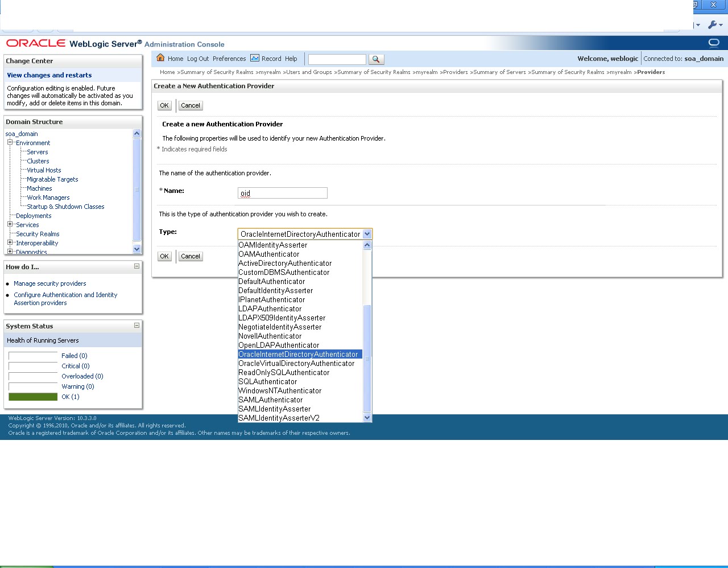Click Warning (0) health link
The width and height of the screenshot is (728, 568).
pyautogui.click(x=78, y=386)
